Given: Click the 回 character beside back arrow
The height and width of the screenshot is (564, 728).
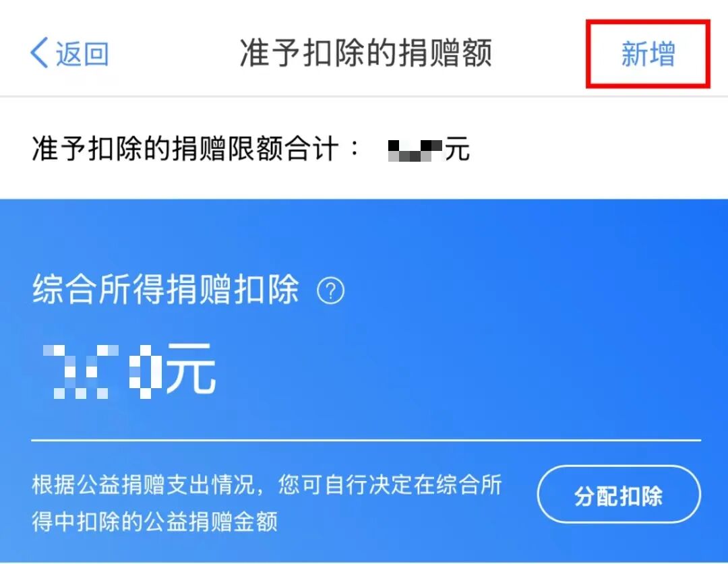Looking at the screenshot, I should (x=96, y=54).
